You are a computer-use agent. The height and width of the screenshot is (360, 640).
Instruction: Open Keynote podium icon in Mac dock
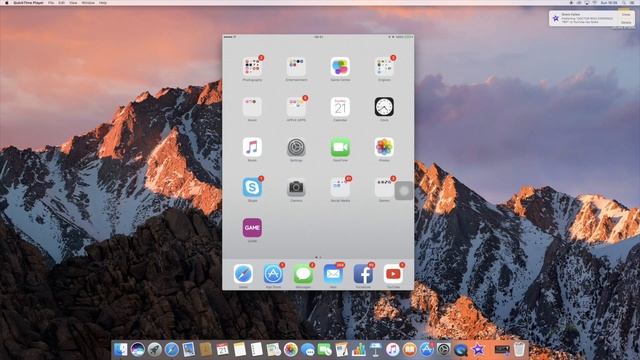pos(376,349)
